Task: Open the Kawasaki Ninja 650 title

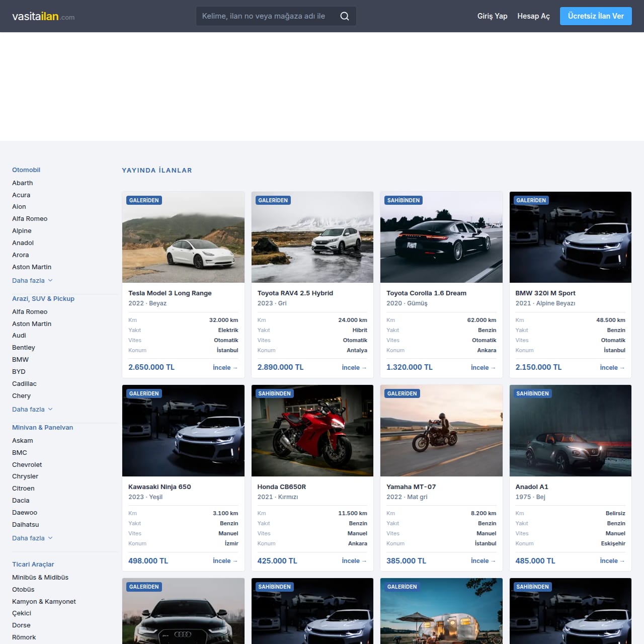Action: [159, 487]
